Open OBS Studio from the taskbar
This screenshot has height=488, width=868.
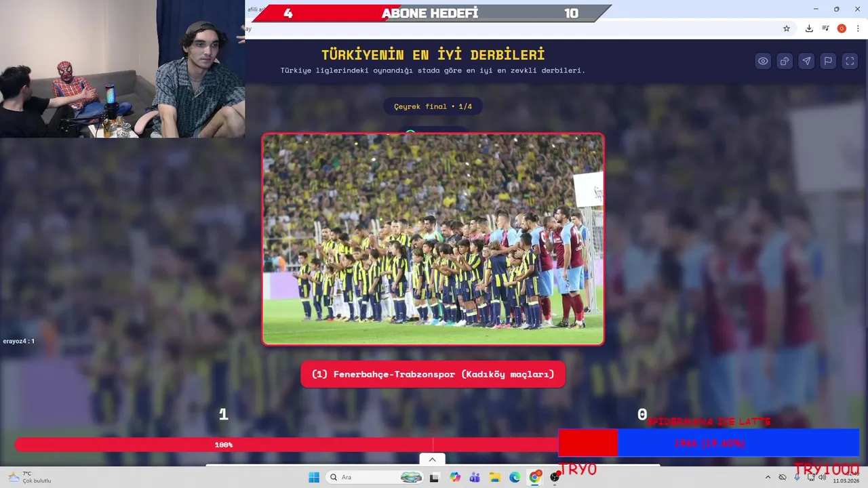pos(555,477)
